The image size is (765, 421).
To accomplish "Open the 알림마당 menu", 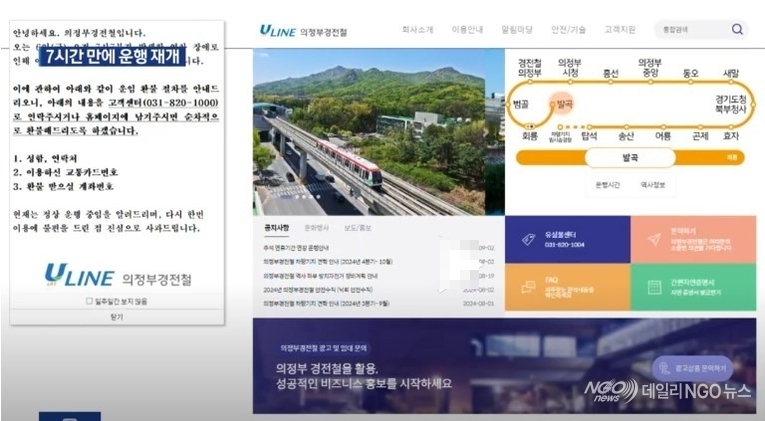I will pyautogui.click(x=517, y=30).
